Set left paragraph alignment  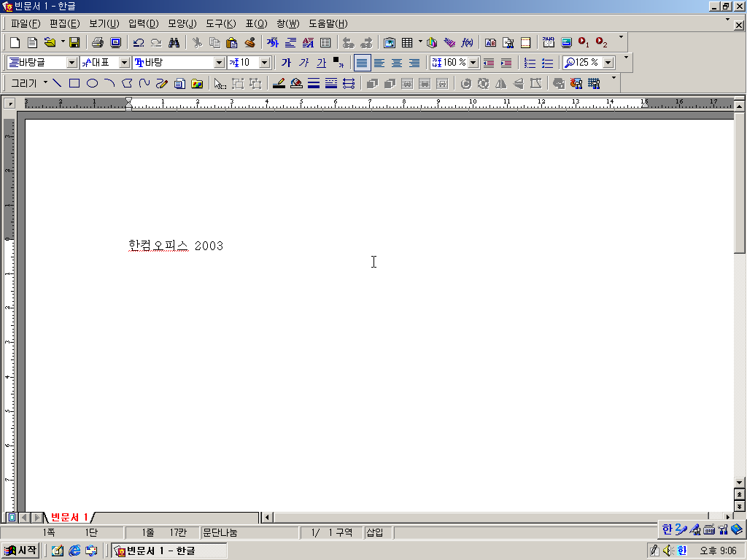pos(379,63)
